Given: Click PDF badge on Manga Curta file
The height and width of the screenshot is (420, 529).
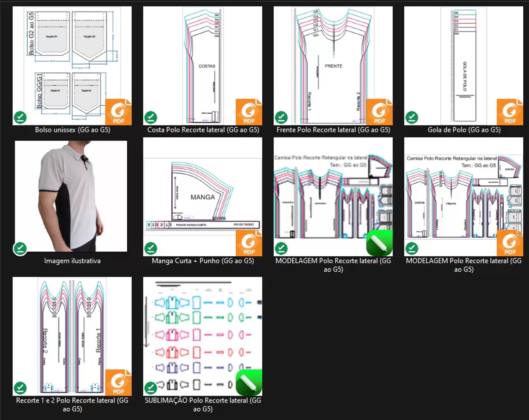Looking at the screenshot, I should click(x=249, y=243).
